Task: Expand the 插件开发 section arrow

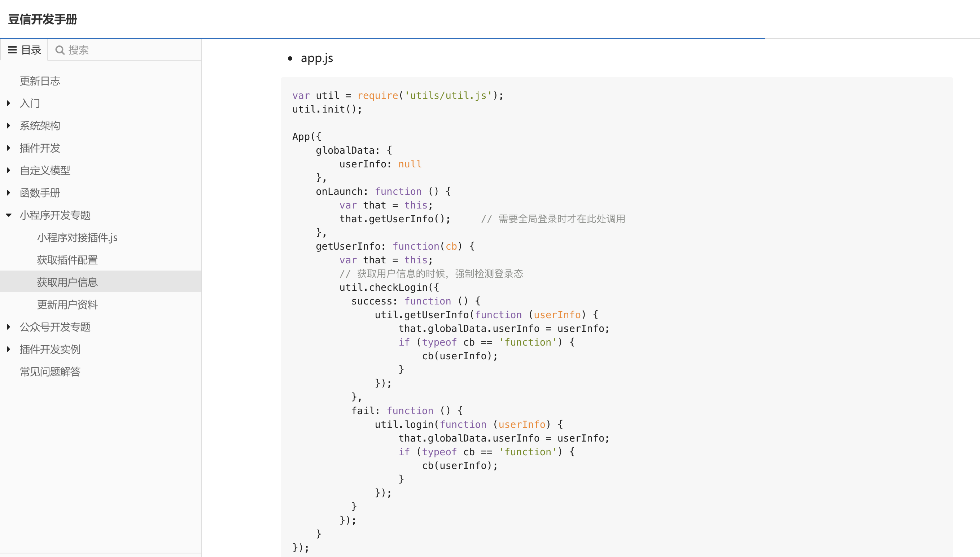Action: click(8, 148)
